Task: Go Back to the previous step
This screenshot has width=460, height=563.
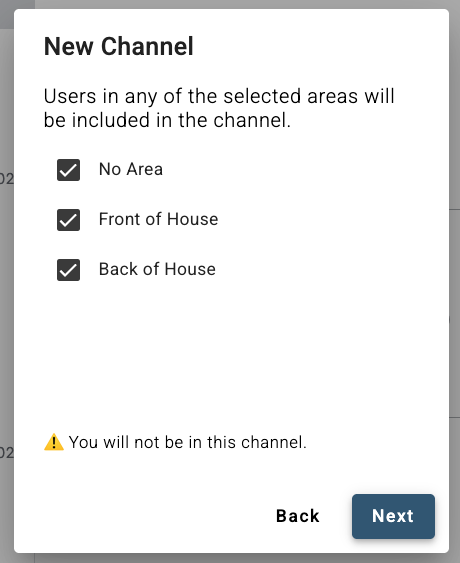Action: click(298, 516)
